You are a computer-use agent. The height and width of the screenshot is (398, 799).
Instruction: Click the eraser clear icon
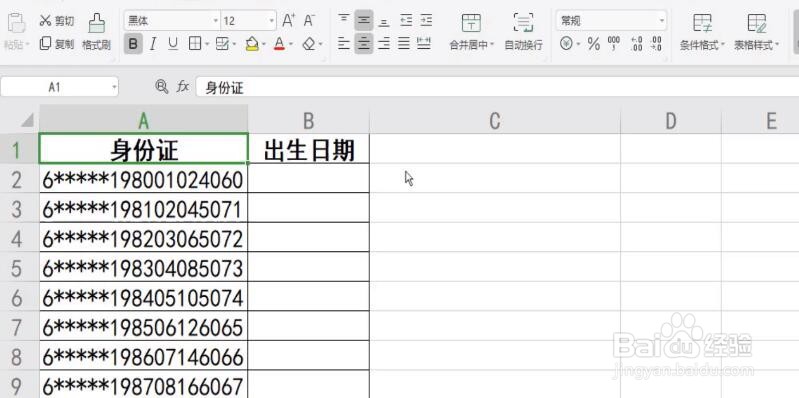pos(309,44)
